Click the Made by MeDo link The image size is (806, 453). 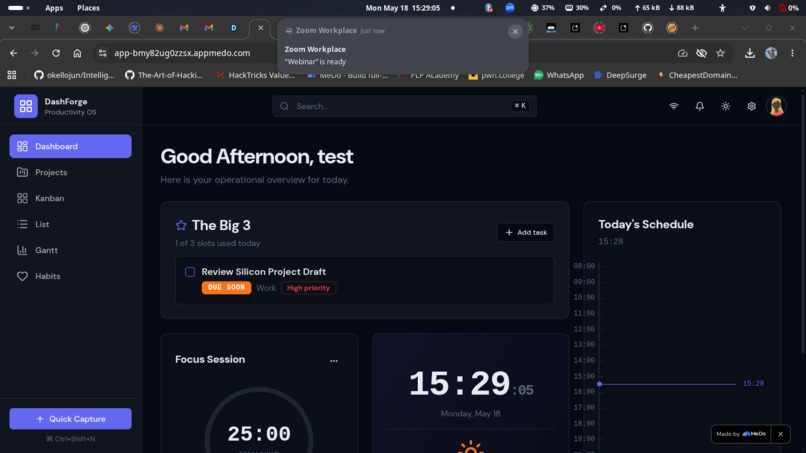(x=741, y=434)
